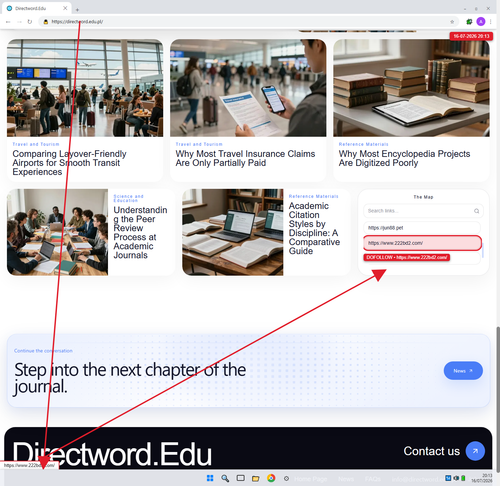Open taskbar Search magnifier
Viewport: 500px width, 486px height.
(225, 478)
